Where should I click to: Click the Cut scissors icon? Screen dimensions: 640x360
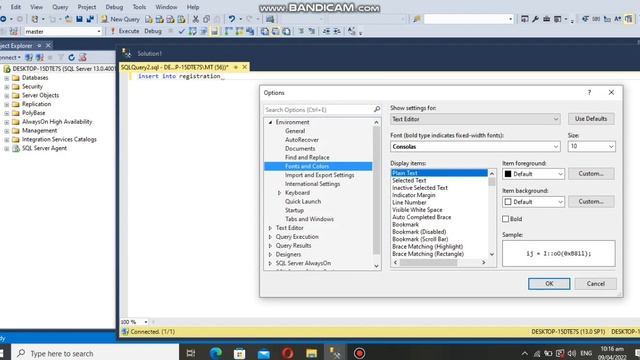pyautogui.click(x=196, y=19)
